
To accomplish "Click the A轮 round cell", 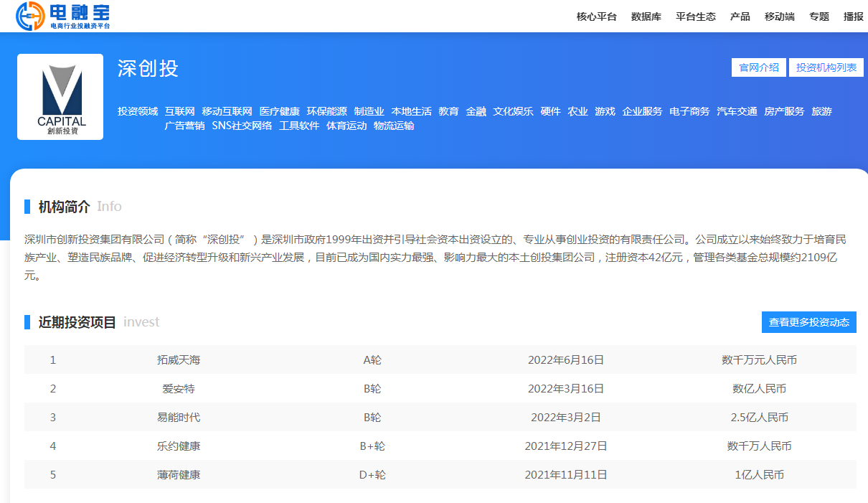I will point(372,360).
